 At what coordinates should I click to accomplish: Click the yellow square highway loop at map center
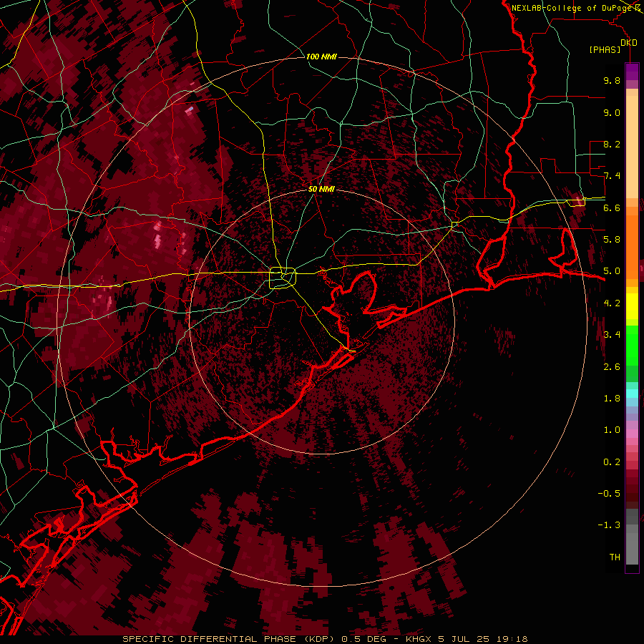point(283,278)
